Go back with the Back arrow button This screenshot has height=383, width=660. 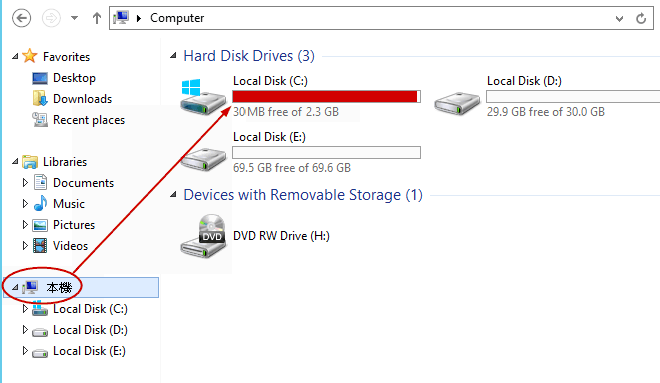21,18
